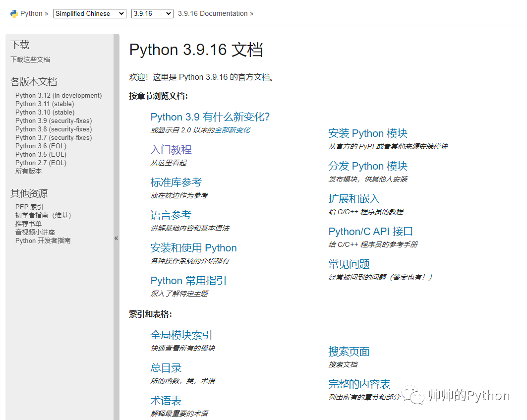The height and width of the screenshot is (420, 527).
Task: Click the 放在枕边作为参考 description text
Action: click(179, 195)
